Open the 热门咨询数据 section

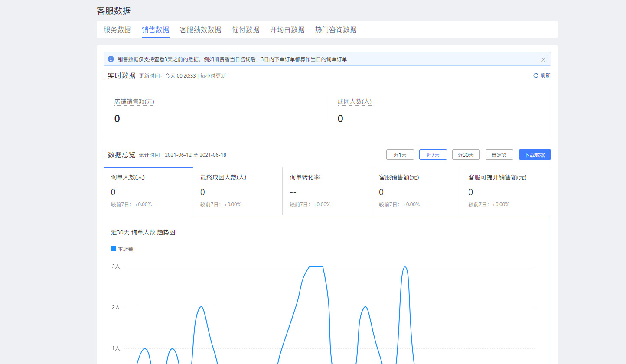[x=336, y=29]
